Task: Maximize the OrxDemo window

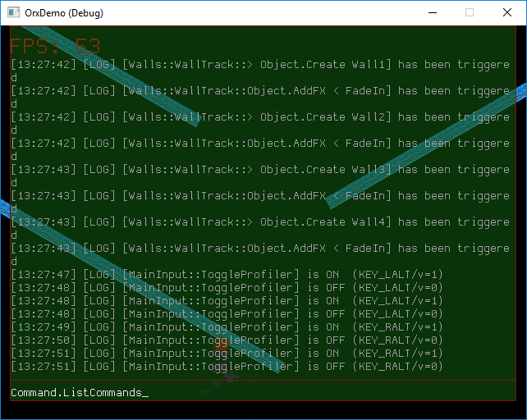Action: 470,13
